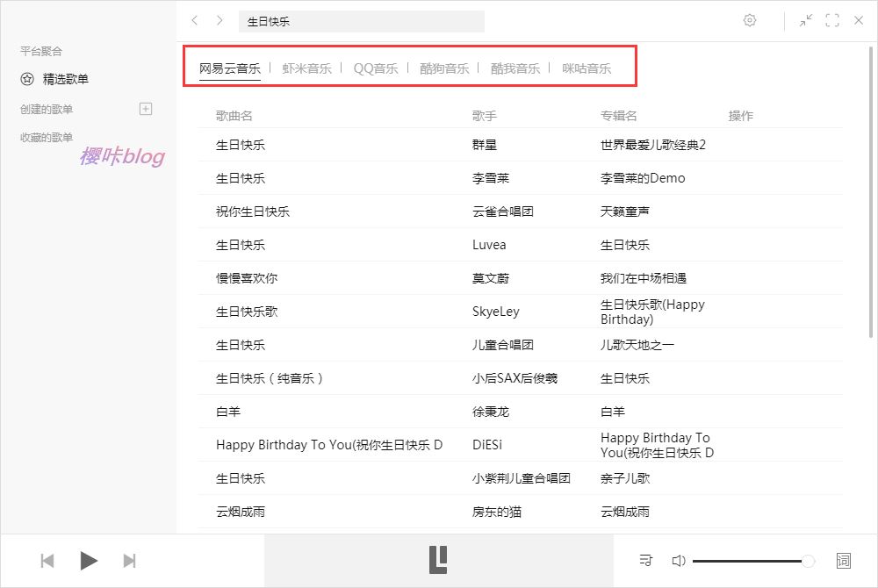
Task: Click 收藏的歌单 sidebar label
Action: point(47,137)
